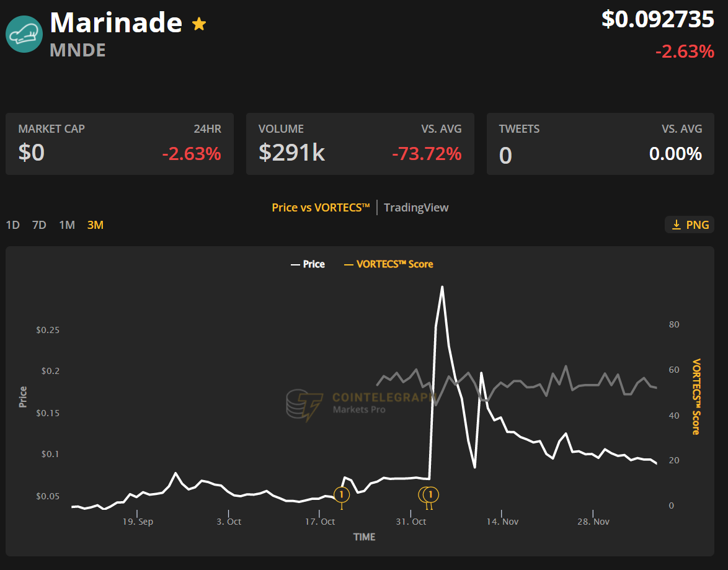Click the $0 market cap value

point(31,153)
